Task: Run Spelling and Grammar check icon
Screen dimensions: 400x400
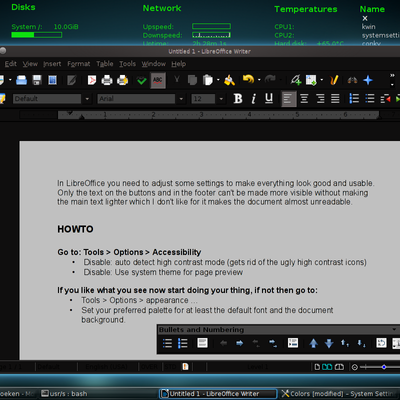Action: coord(142,80)
